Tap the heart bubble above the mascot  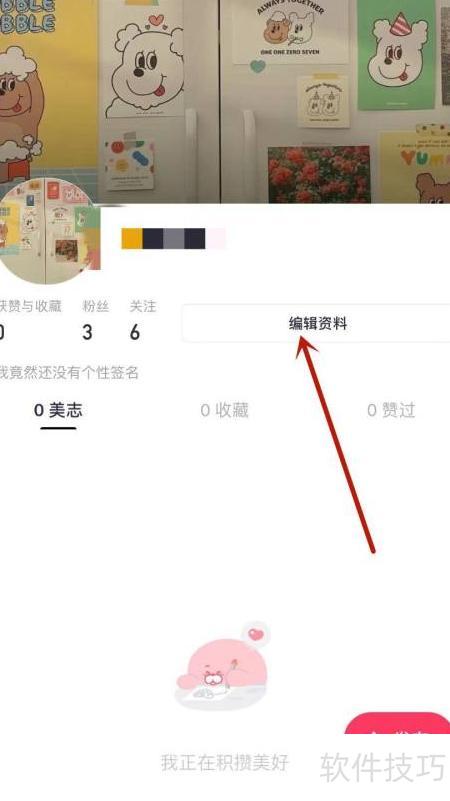coord(256,635)
